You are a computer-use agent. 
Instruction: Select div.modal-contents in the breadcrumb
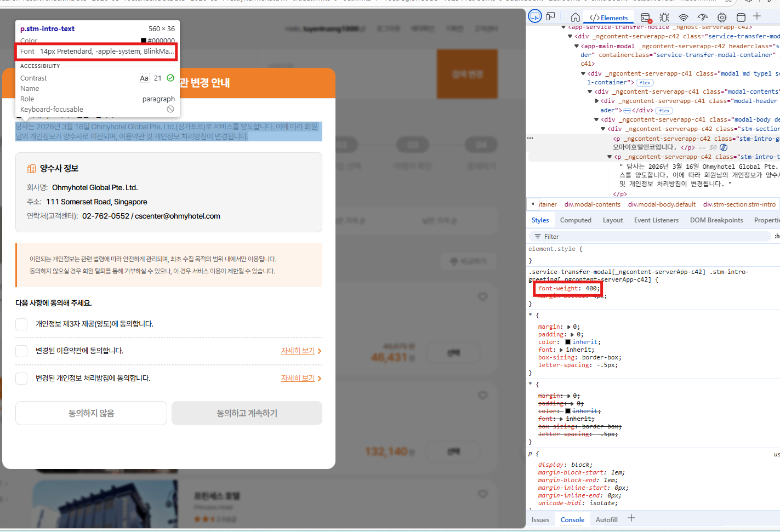click(593, 204)
